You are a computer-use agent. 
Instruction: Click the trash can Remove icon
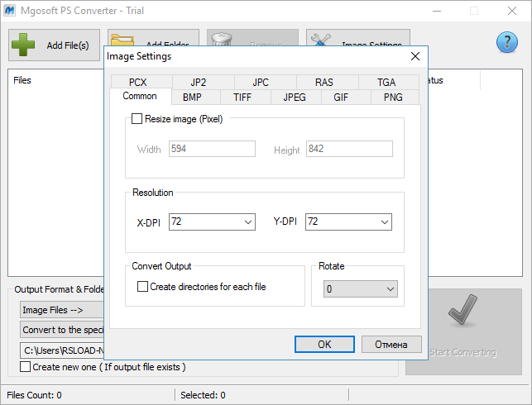click(x=222, y=39)
